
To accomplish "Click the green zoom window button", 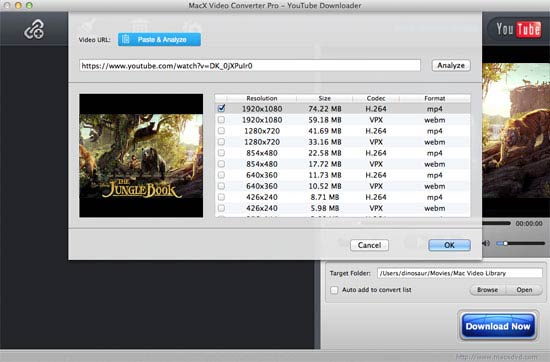I will click(x=29, y=5).
